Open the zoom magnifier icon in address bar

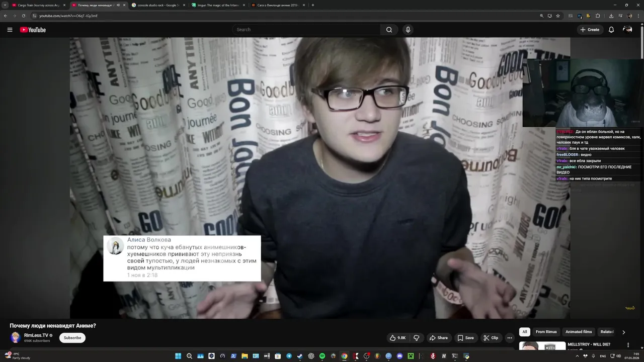[x=542, y=16]
